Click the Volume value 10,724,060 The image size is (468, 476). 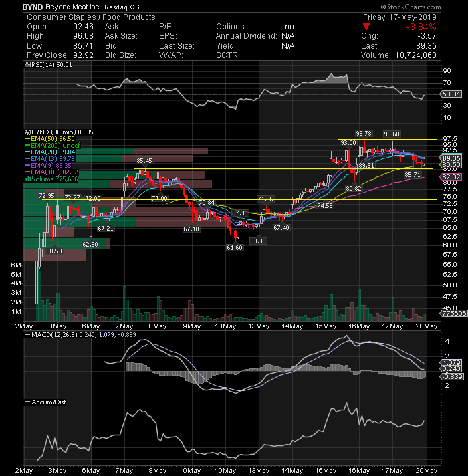coord(416,55)
